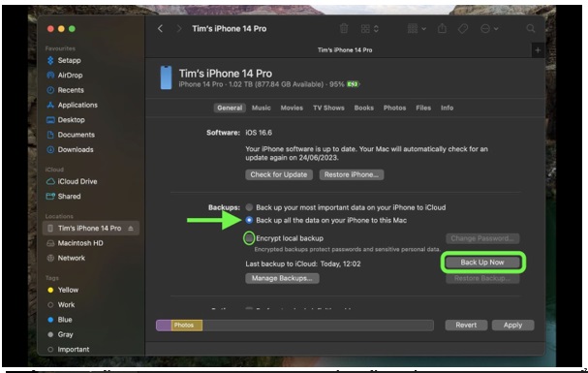
Task: Switch to the Photos tab
Action: 394,108
